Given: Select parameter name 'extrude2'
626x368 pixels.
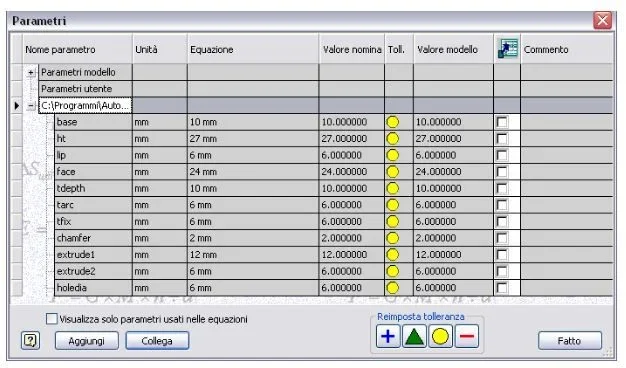Looking at the screenshot, I should click(x=93, y=271).
